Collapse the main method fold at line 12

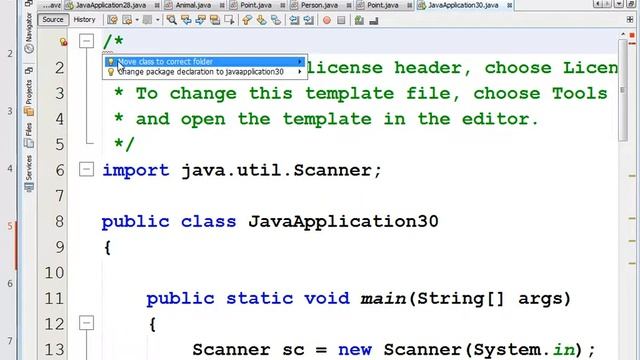click(x=86, y=323)
